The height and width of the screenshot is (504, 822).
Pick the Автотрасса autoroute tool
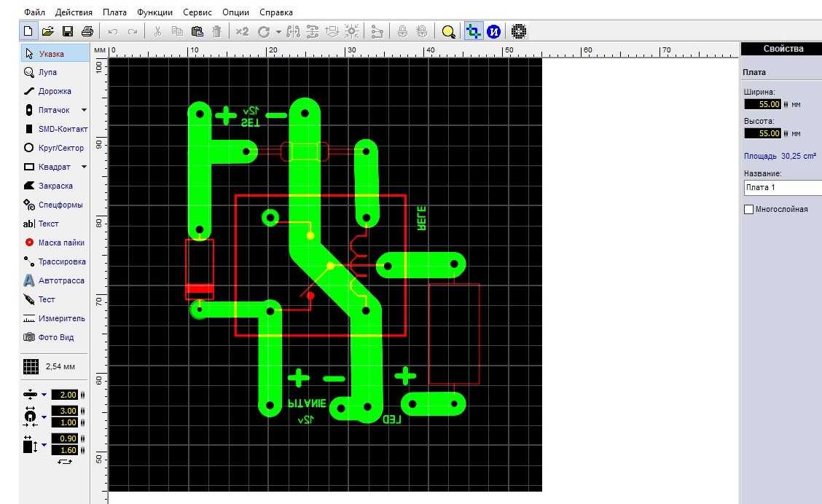60,280
